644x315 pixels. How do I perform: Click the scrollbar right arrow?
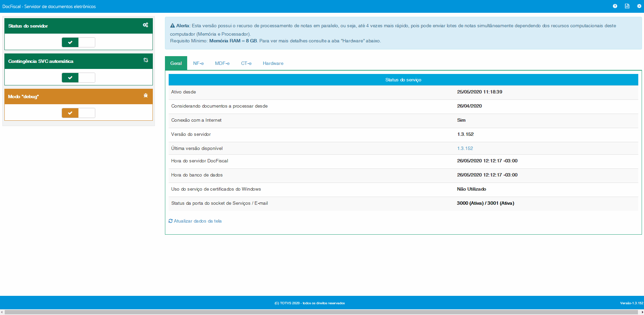(x=642, y=312)
